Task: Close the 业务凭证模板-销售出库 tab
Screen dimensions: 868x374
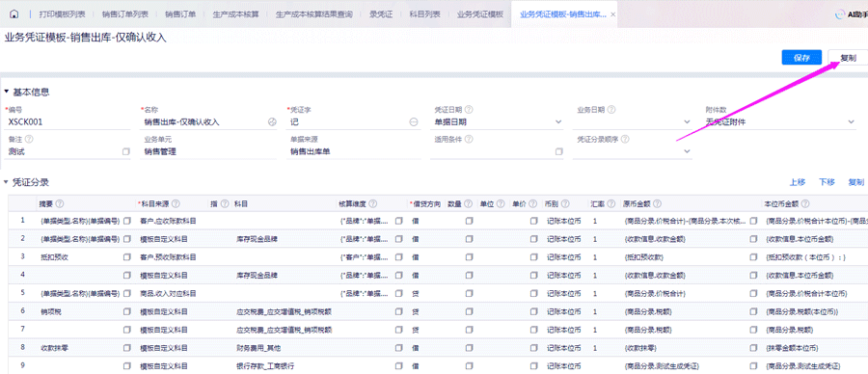Action: point(612,14)
